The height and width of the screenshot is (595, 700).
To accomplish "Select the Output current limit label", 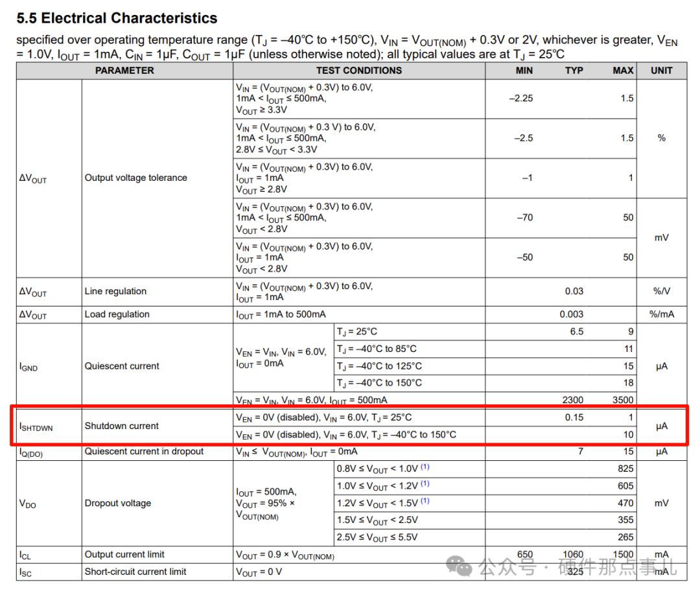I will (124, 554).
